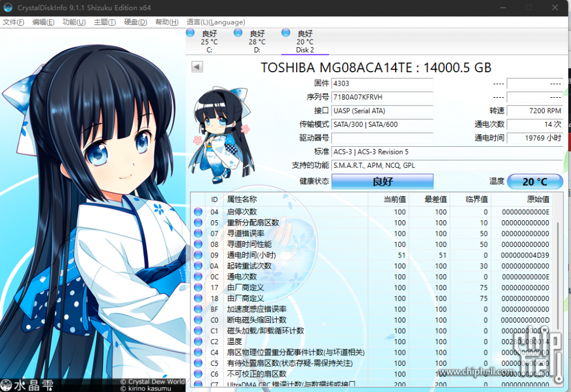Viewport: 571px width, 392px height.
Task: Click the 原始值 column header
Action: click(x=521, y=199)
